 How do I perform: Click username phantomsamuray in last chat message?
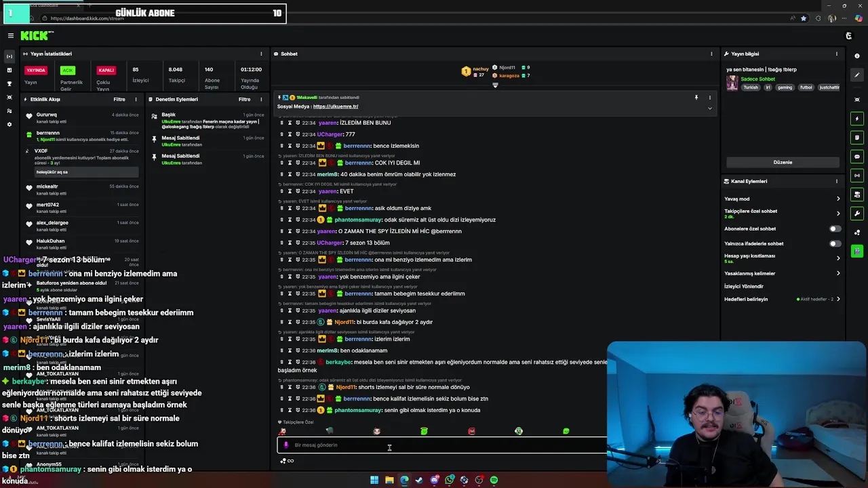tap(358, 410)
